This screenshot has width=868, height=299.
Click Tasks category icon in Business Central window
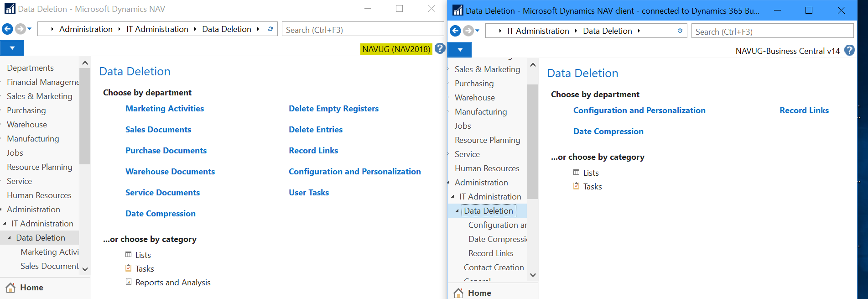point(577,186)
